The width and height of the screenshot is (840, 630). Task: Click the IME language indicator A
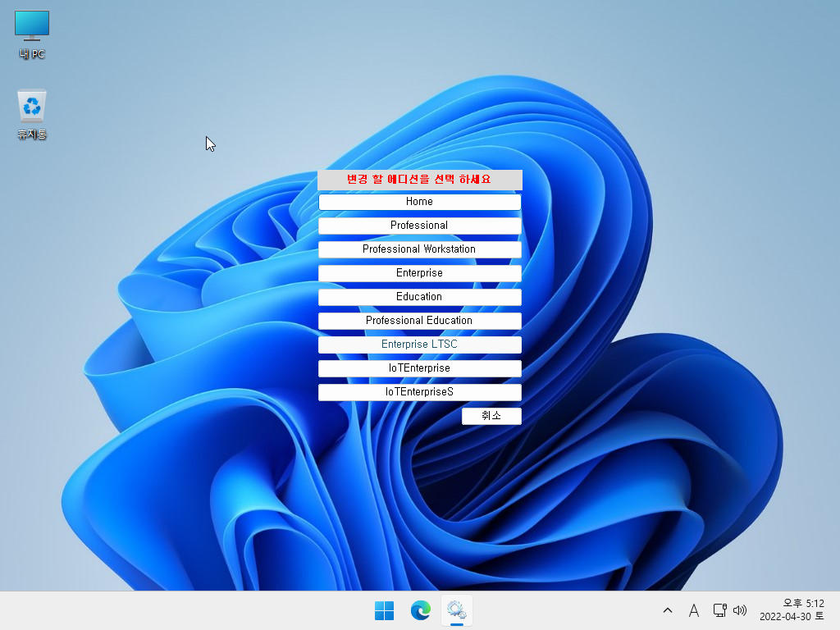pyautogui.click(x=694, y=610)
